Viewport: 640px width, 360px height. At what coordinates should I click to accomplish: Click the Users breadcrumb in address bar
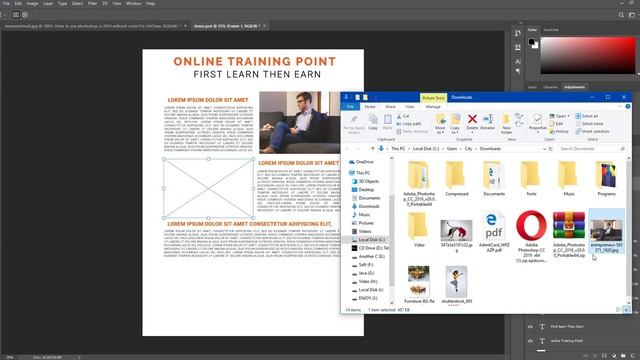[452, 149]
